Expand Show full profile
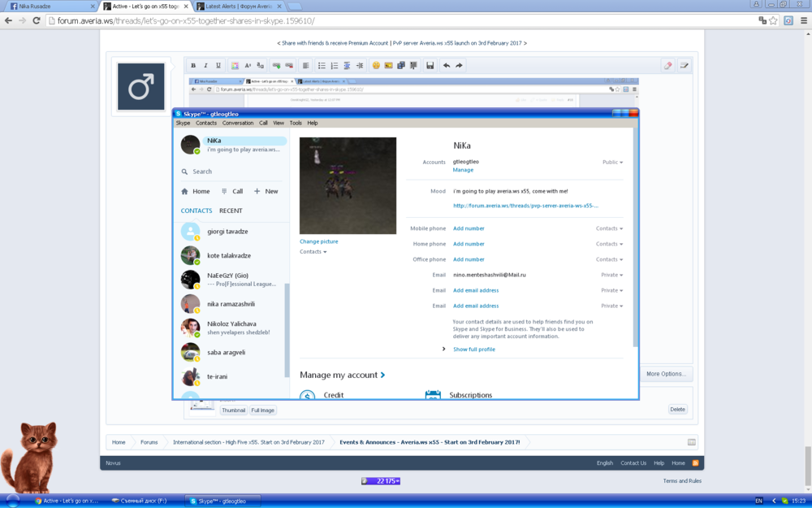This screenshot has width=812, height=508. click(473, 350)
